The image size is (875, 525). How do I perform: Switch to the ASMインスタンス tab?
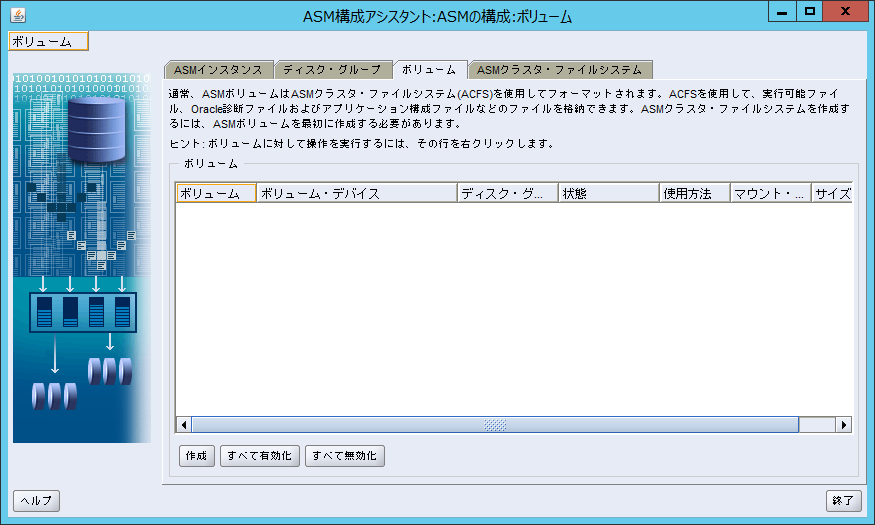218,70
